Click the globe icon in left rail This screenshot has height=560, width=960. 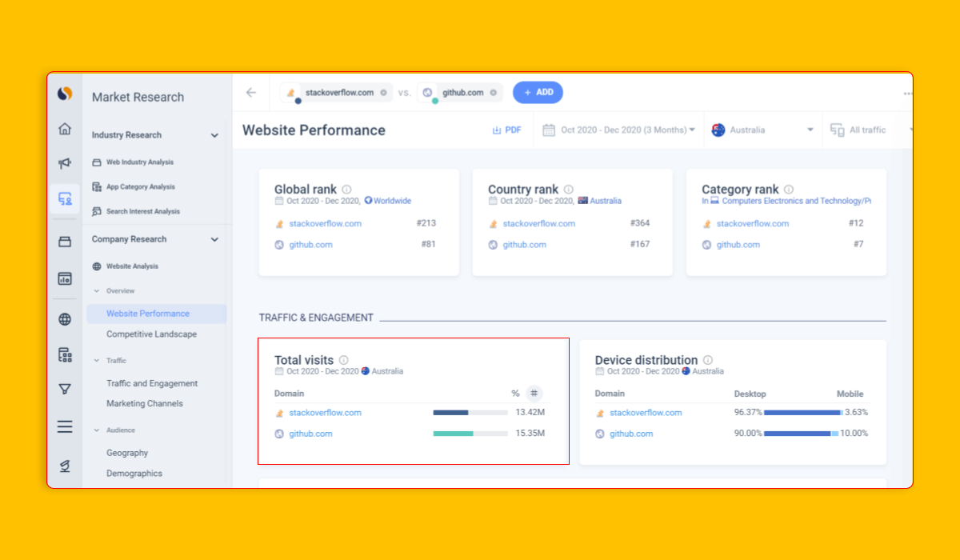click(65, 319)
